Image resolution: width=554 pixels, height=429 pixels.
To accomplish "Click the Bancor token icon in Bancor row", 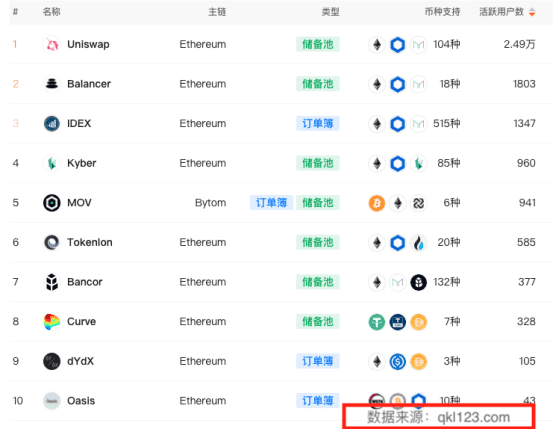I will 419,282.
